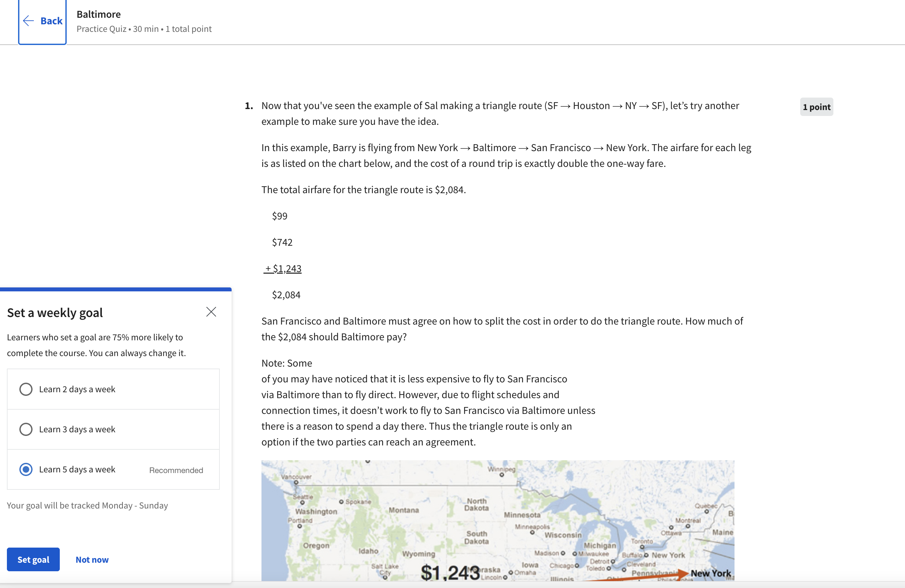Screen dimensions: 905x588
Task: Close the Set a weekly goal popup
Action: pyautogui.click(x=211, y=312)
